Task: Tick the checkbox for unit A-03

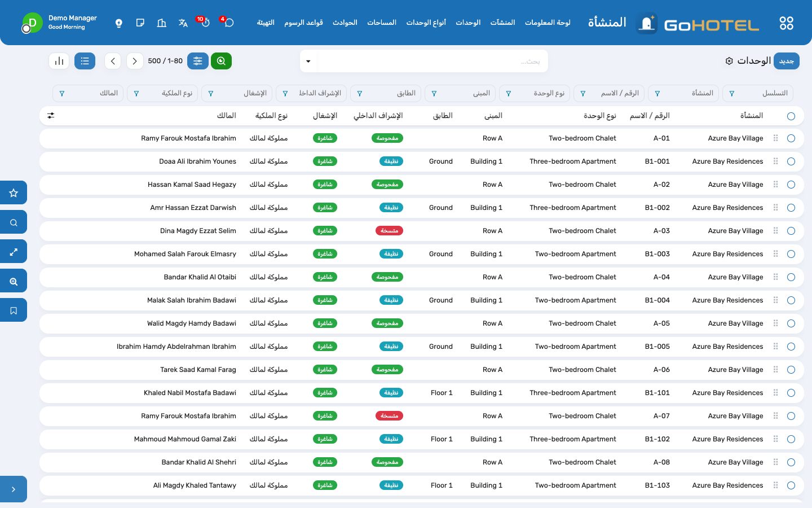Action: coord(791,231)
